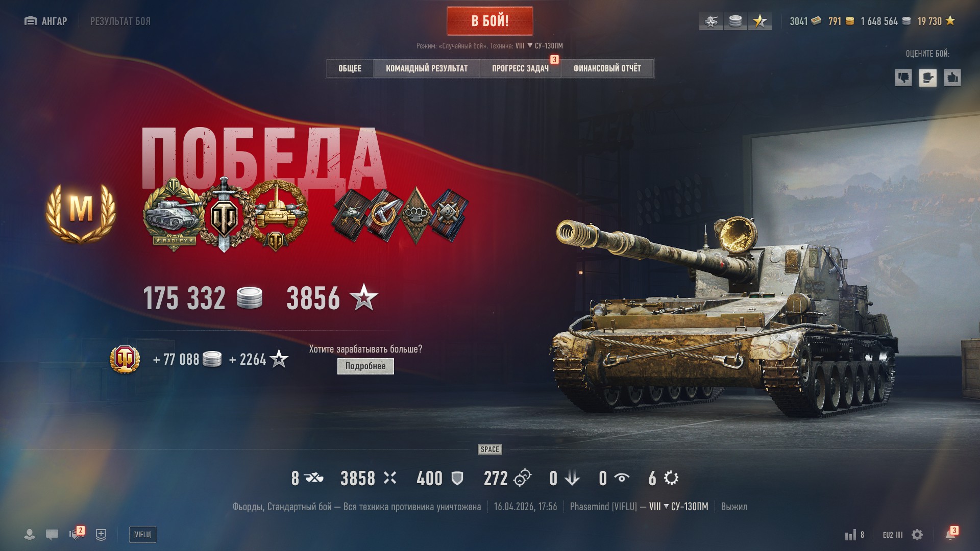
Task: Open notifications bell with badge 3
Action: click(951, 534)
